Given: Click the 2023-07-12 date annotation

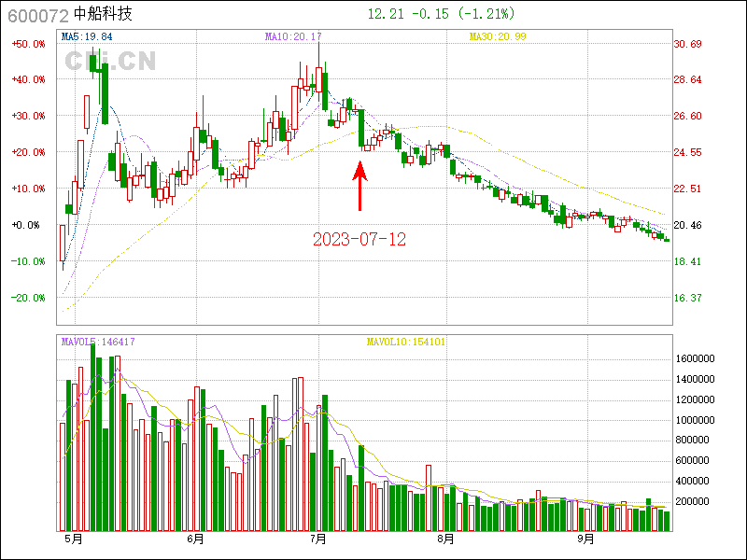Looking at the screenshot, I should (x=359, y=239).
